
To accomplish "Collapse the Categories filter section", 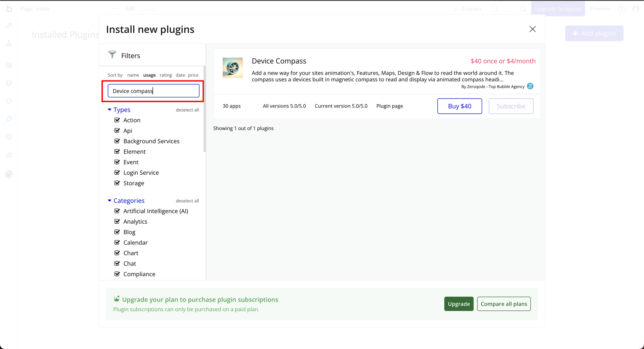I will [x=110, y=200].
